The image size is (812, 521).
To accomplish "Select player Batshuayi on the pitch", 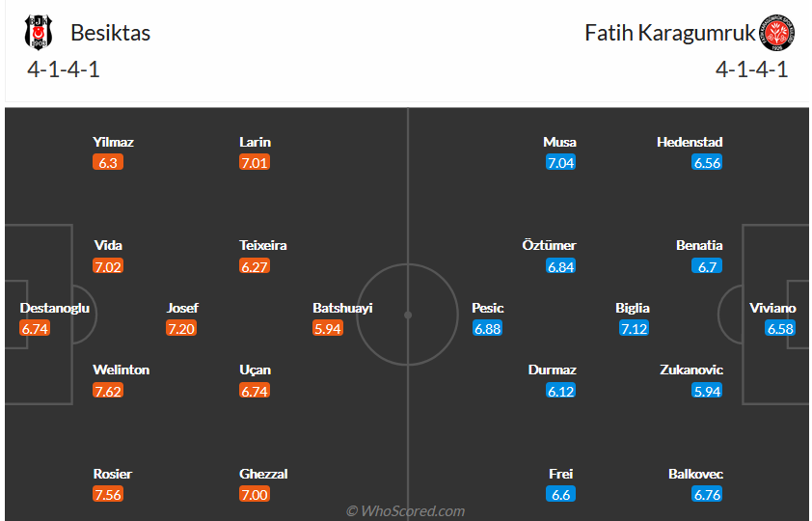I will tap(342, 309).
